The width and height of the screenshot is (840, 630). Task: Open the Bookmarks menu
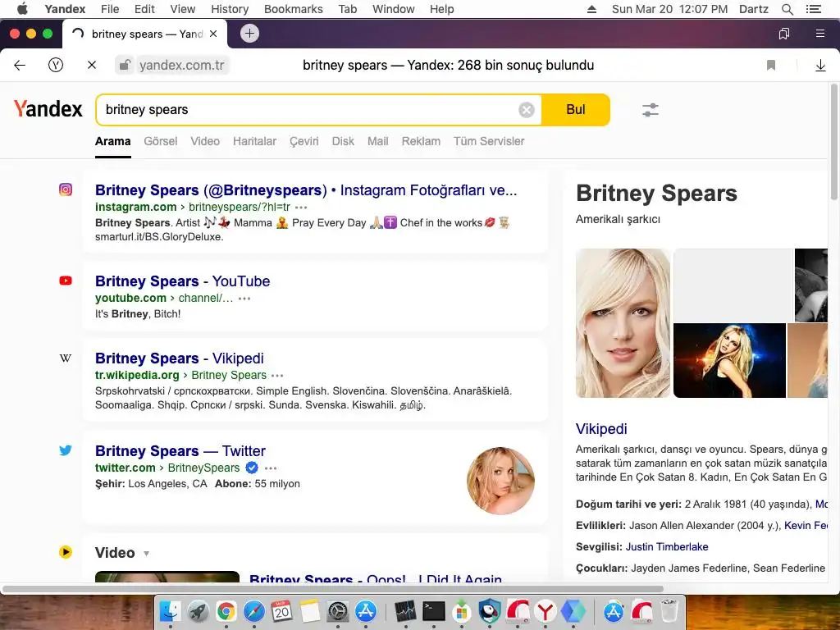tap(293, 9)
